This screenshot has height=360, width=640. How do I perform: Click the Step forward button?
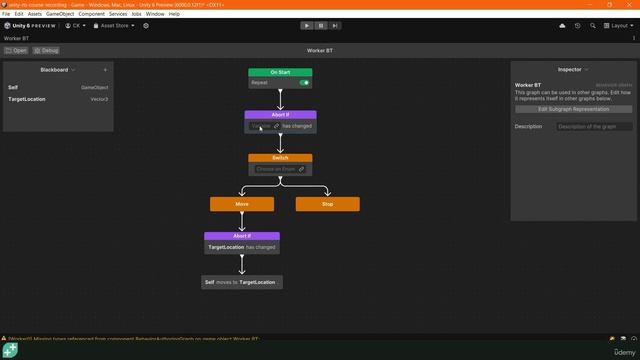click(335, 26)
